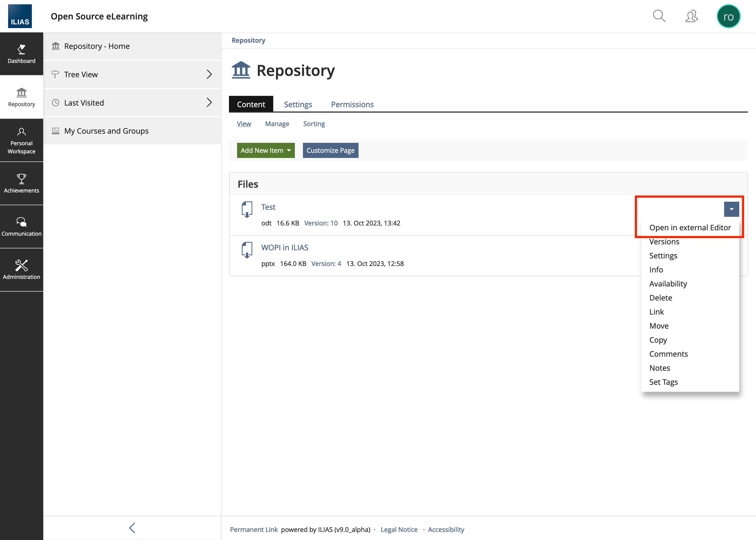The width and height of the screenshot is (756, 540).
Task: Switch to the Permissions tab
Action: pos(352,104)
